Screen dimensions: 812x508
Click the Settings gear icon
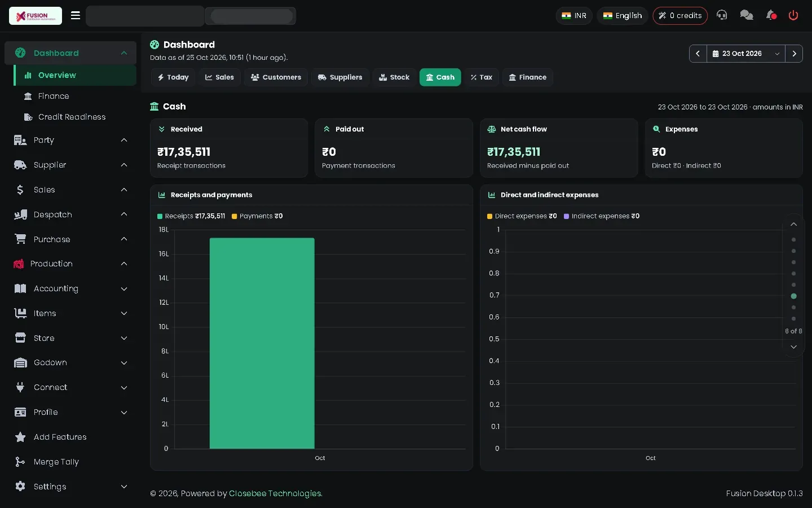(x=20, y=487)
